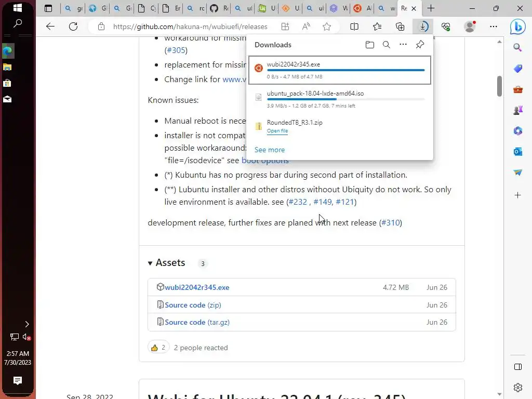Download wubi22042r345.exe from Assets list

point(197,287)
